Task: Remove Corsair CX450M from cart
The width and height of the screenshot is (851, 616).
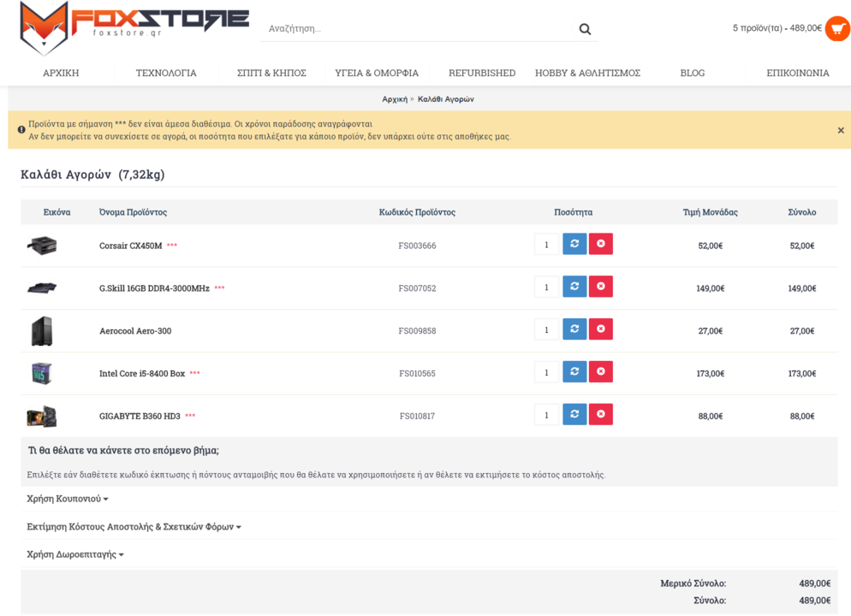Action: click(x=601, y=244)
